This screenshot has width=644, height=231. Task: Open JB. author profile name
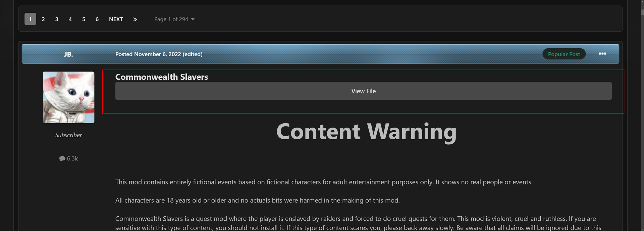tap(68, 54)
